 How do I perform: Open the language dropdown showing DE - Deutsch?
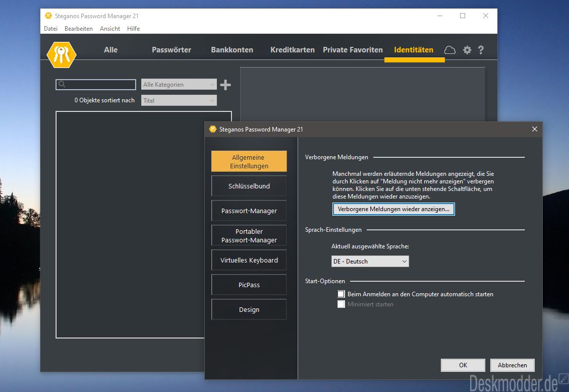[370, 262]
